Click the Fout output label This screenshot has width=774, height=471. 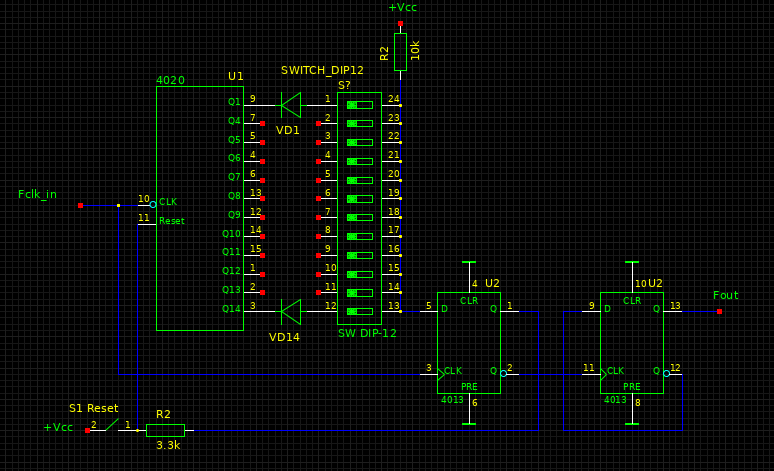(x=726, y=295)
